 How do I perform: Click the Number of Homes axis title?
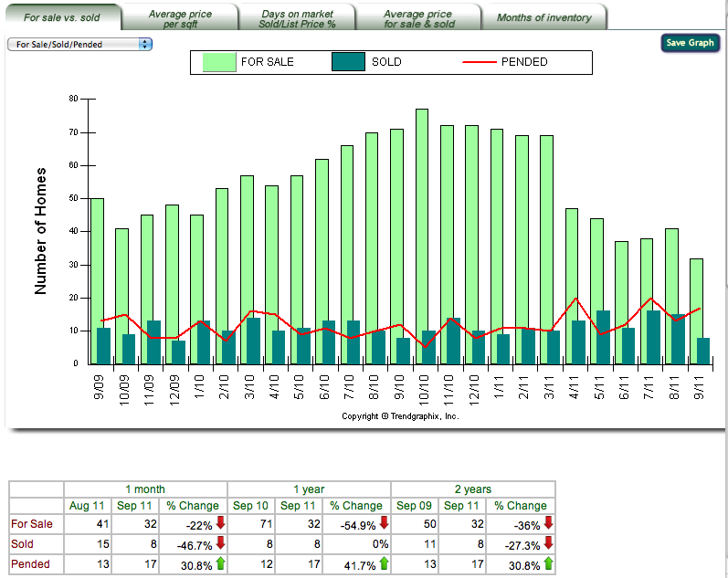(40, 231)
